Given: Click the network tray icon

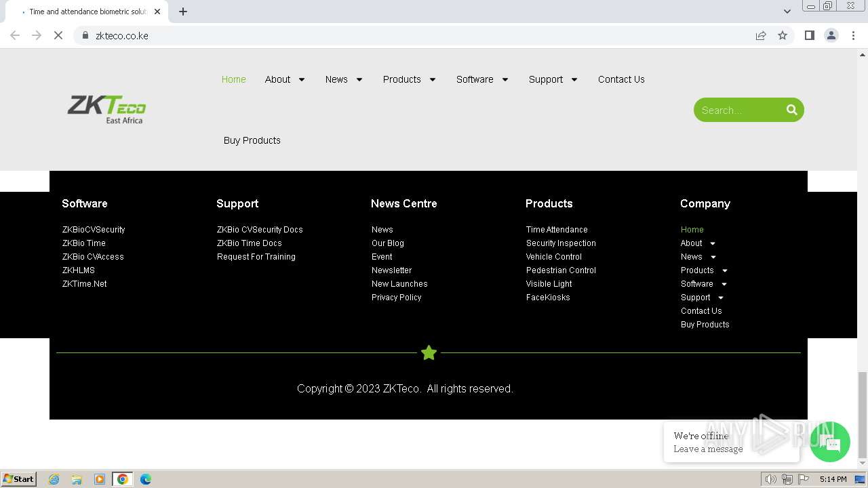Looking at the screenshot, I should click(x=787, y=479).
